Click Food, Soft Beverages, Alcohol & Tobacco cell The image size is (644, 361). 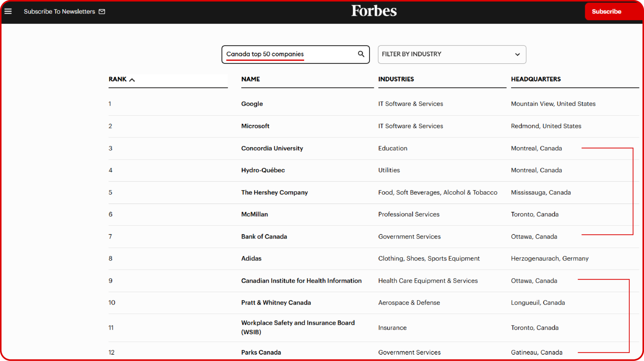(438, 193)
